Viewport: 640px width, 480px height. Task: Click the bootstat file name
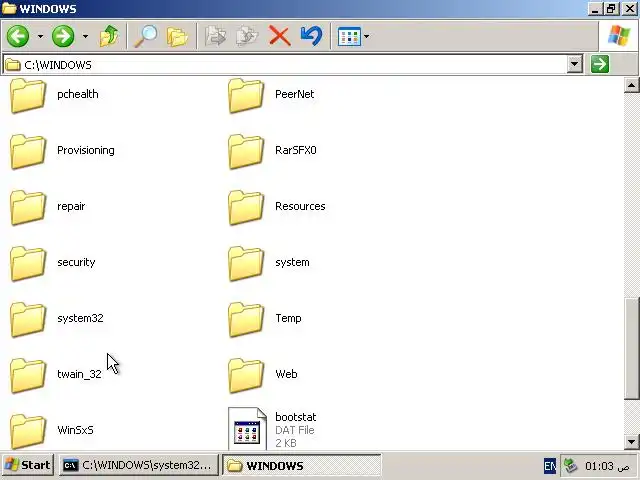pyautogui.click(x=296, y=417)
